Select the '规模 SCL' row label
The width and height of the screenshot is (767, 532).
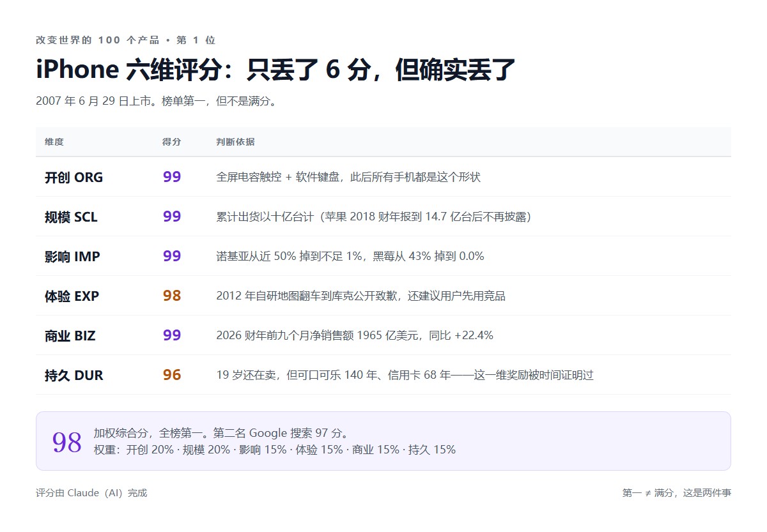coord(71,217)
